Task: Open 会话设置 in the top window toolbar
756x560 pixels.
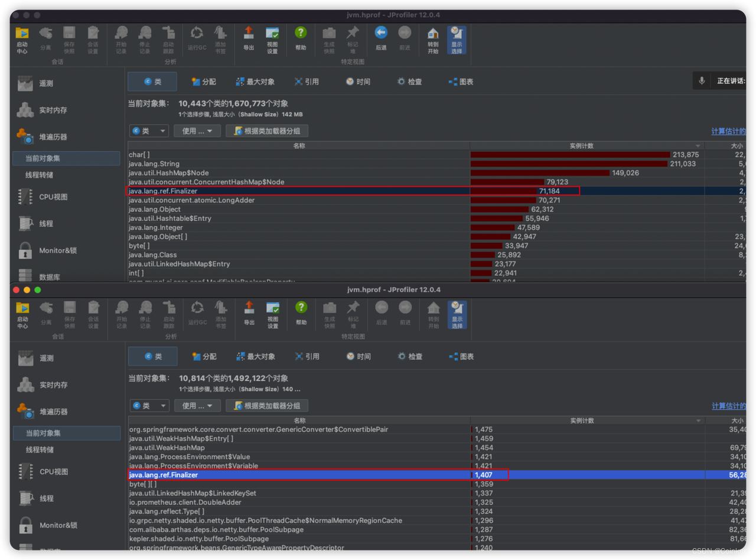Action: tap(93, 40)
